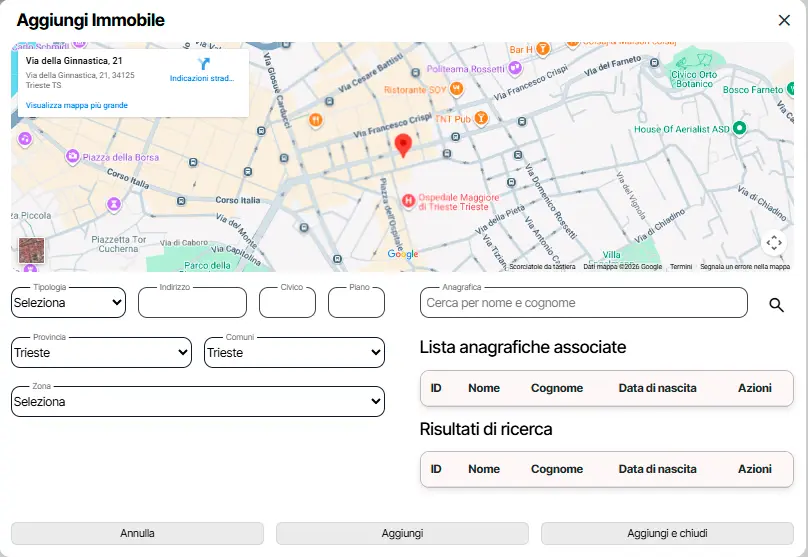The height and width of the screenshot is (557, 808).
Task: Click the red location pin on map
Action: tap(403, 146)
